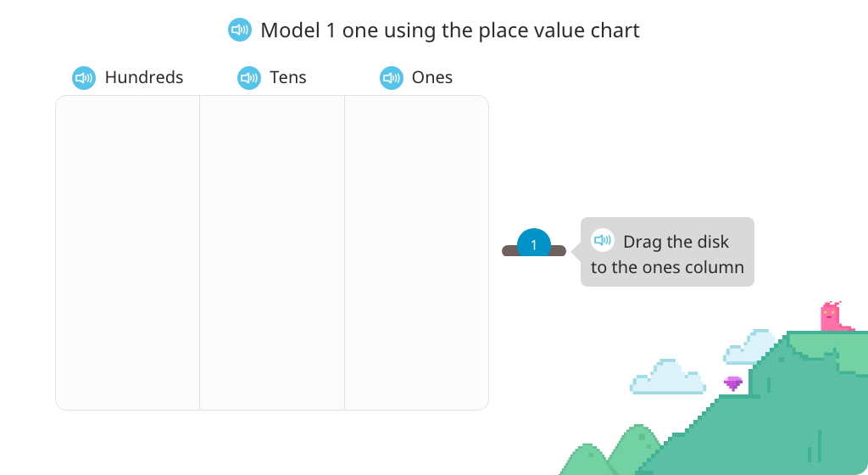Click the Hundreds heading text

click(144, 77)
